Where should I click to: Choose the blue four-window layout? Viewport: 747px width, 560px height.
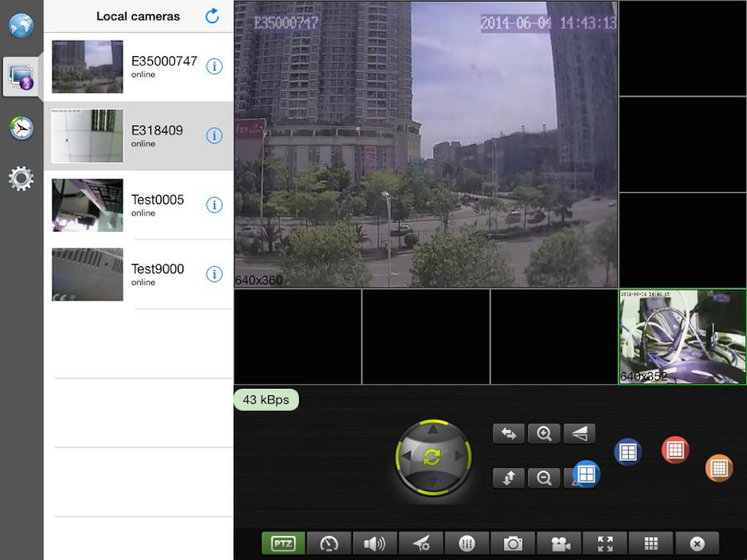click(x=586, y=474)
